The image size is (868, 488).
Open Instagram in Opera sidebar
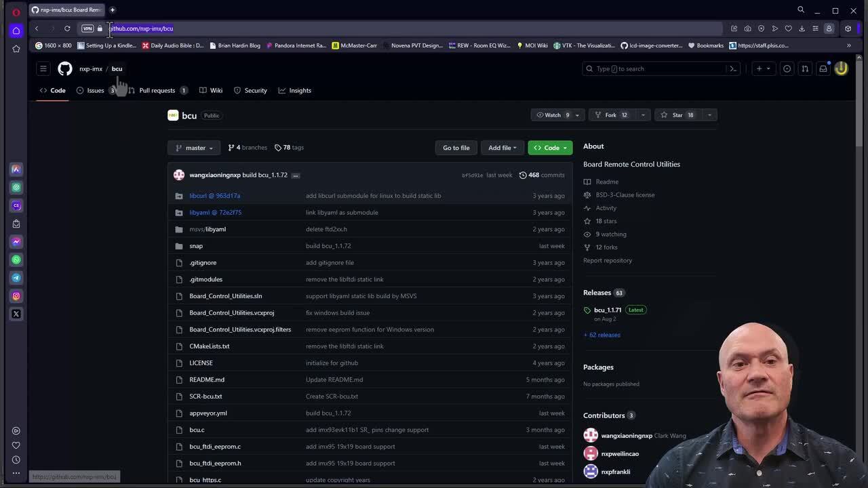point(16,296)
